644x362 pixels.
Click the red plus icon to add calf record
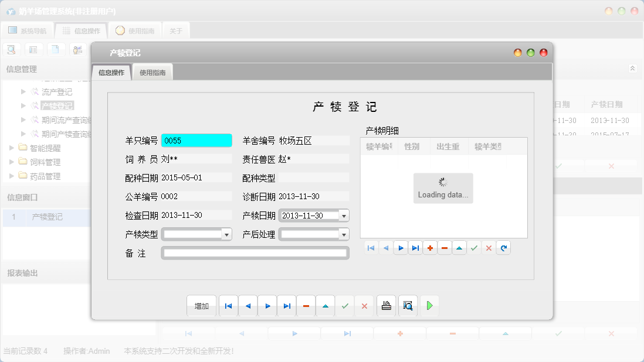[x=430, y=248]
